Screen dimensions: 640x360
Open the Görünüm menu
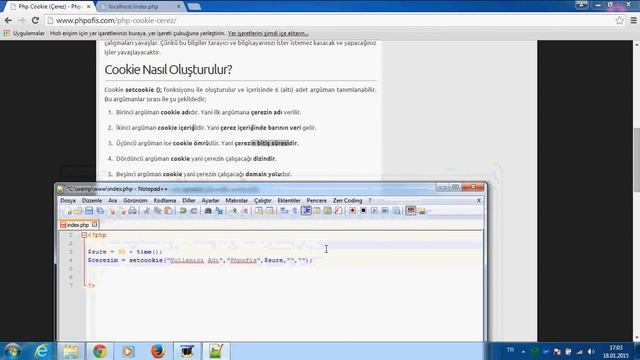coord(135,200)
